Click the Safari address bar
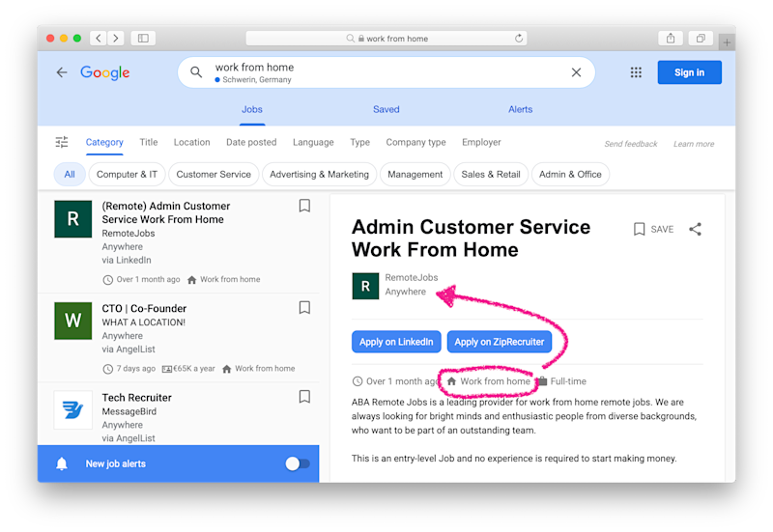773x532 pixels. [x=386, y=38]
